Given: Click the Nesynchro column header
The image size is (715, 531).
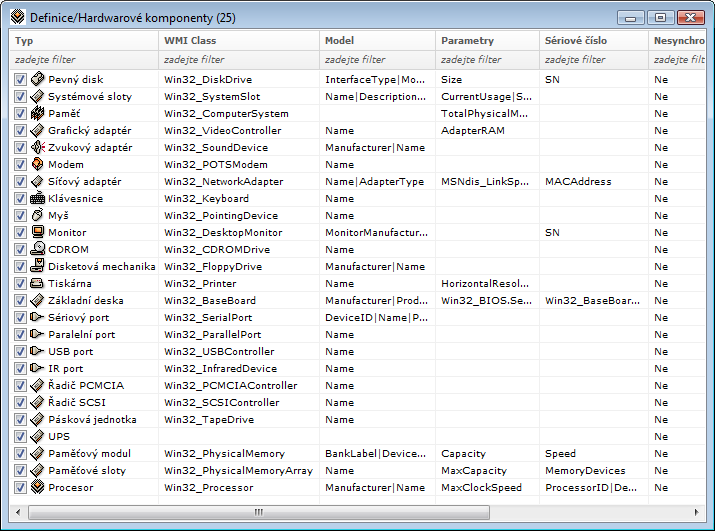Looking at the screenshot, I should [677, 41].
